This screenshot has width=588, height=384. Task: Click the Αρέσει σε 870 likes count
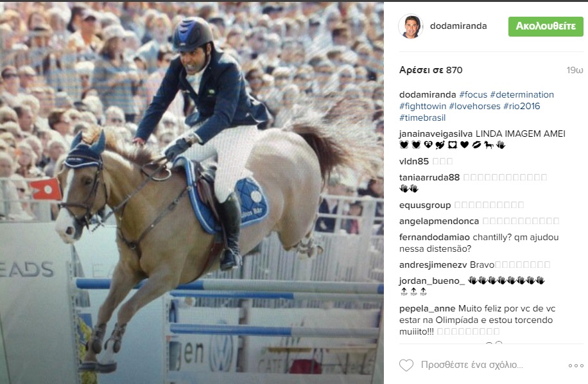click(431, 70)
